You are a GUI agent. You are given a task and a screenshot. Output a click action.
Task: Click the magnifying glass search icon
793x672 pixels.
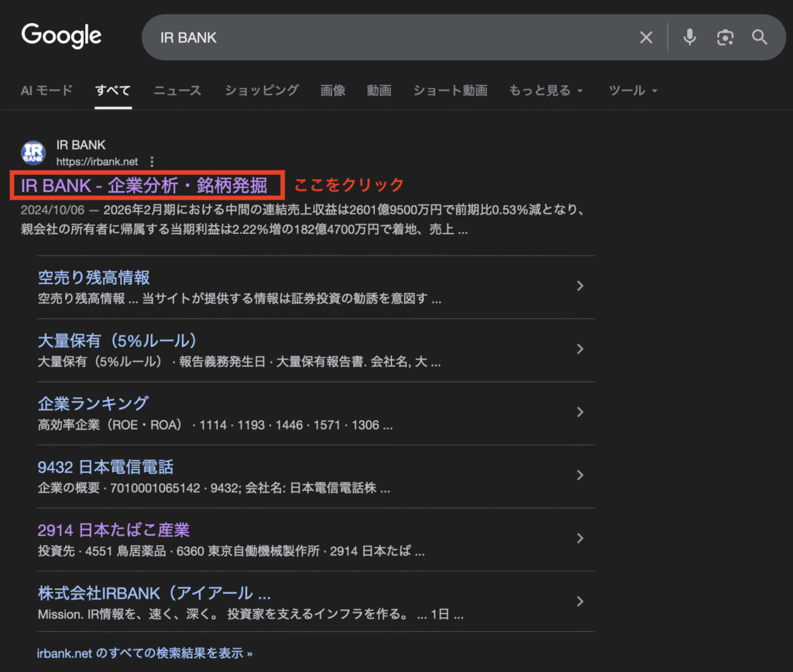coord(760,37)
